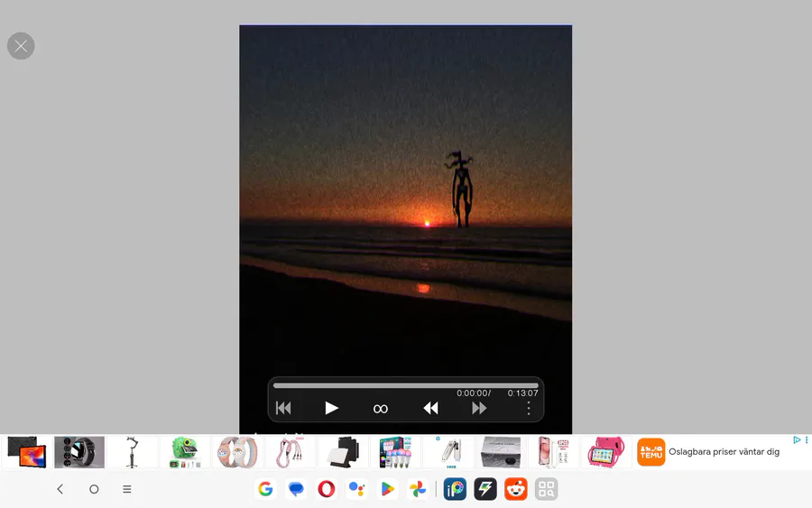Open the lightning bolt app icon
The width and height of the screenshot is (812, 508).
coord(485,489)
